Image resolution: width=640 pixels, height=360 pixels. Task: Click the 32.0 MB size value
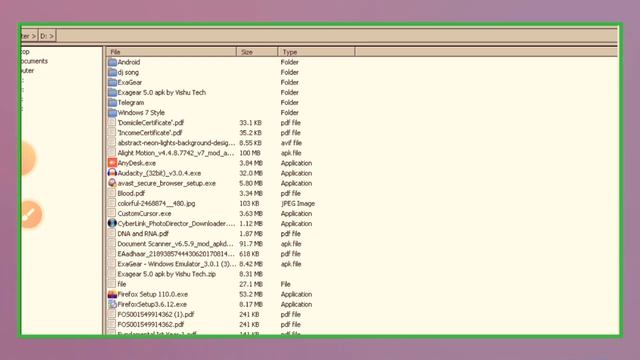251,173
